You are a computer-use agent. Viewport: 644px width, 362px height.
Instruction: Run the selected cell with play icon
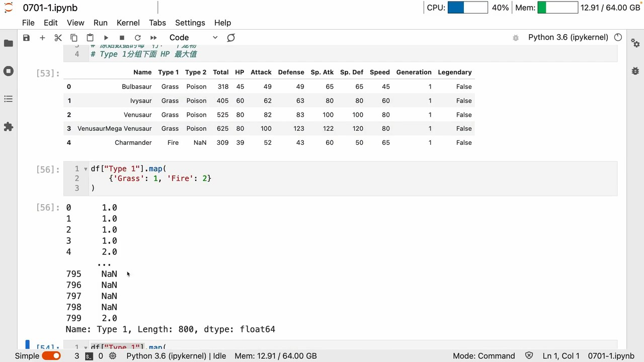pyautogui.click(x=106, y=38)
